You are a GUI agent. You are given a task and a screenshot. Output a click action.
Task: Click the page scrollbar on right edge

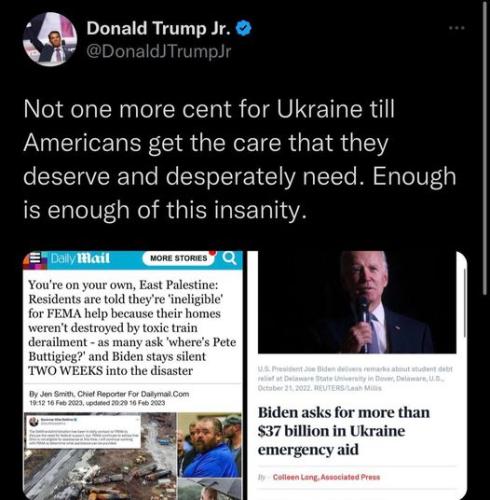[485, 148]
